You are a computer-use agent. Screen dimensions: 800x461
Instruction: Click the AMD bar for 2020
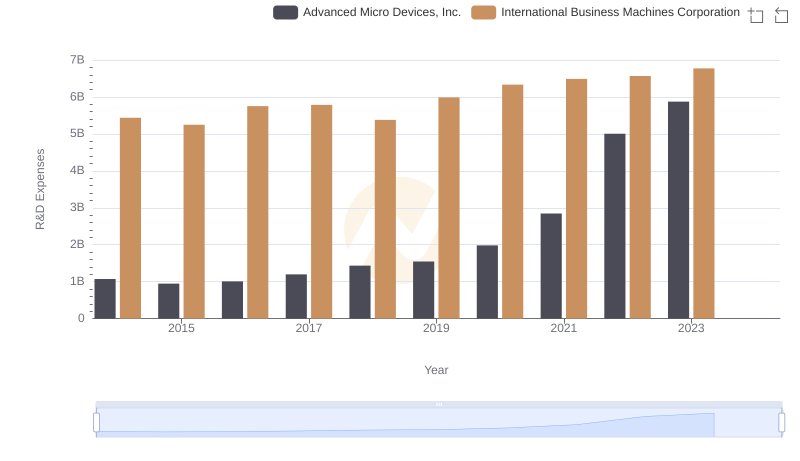(x=487, y=282)
